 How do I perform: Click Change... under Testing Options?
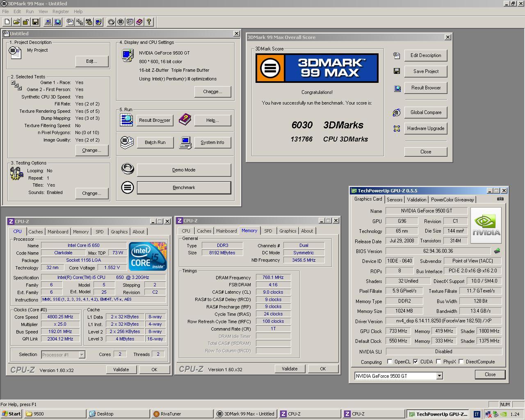(x=92, y=193)
